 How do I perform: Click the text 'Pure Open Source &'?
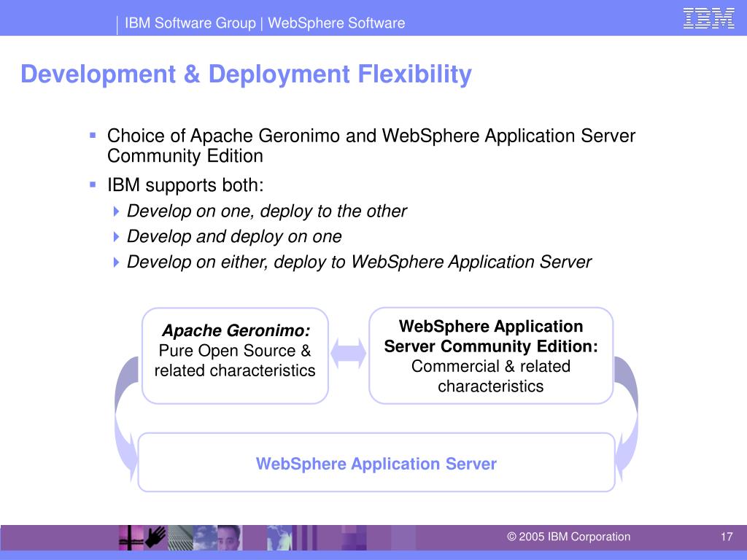[235, 351]
